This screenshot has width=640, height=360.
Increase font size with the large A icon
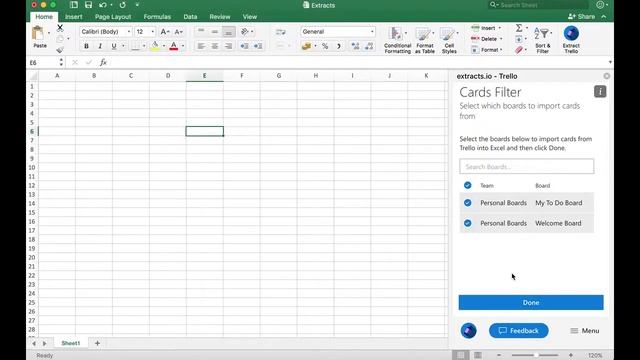[164, 32]
